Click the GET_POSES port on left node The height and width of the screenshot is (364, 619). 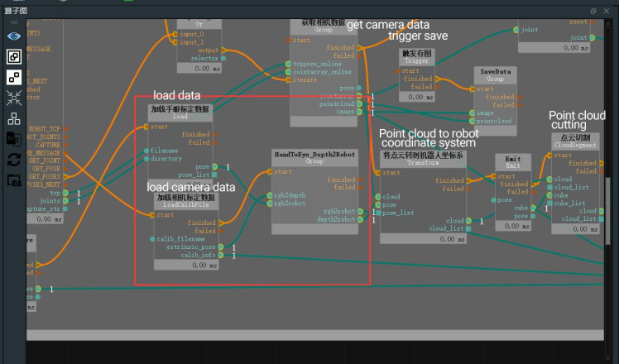tap(65, 176)
